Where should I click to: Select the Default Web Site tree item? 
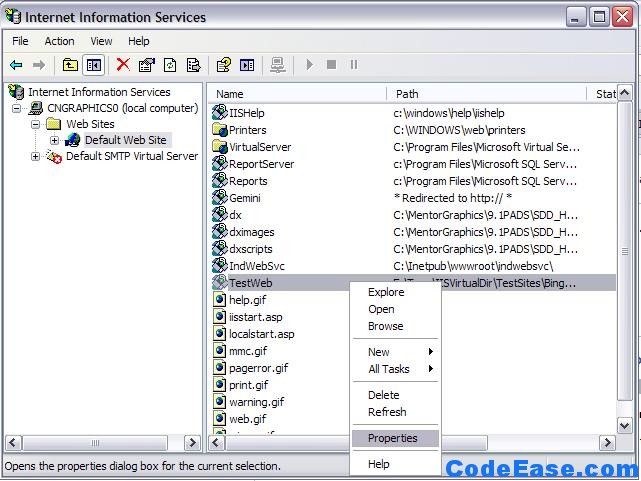click(x=126, y=140)
